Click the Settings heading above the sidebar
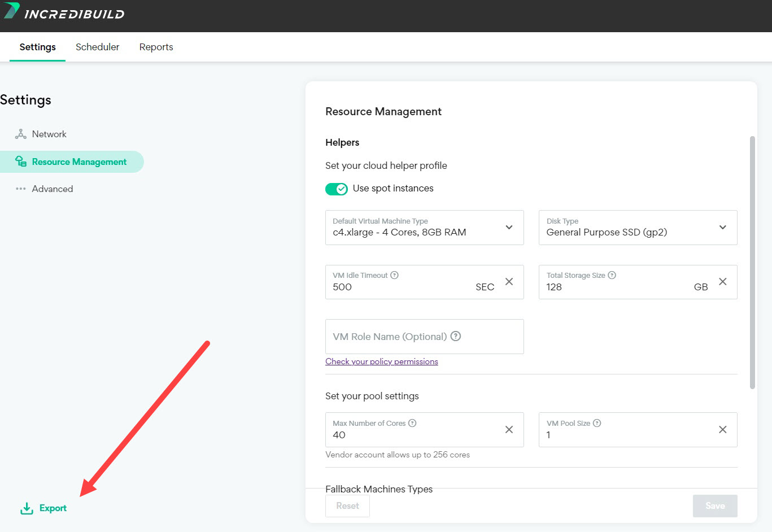 (x=25, y=100)
